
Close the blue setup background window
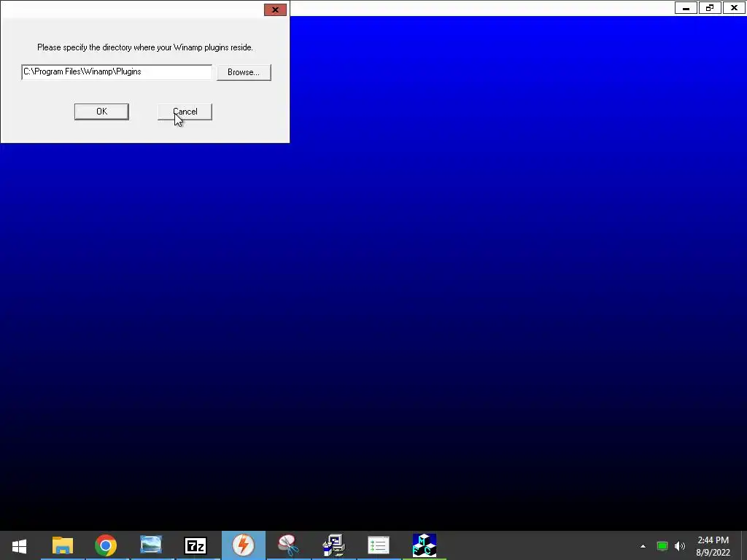734,8
